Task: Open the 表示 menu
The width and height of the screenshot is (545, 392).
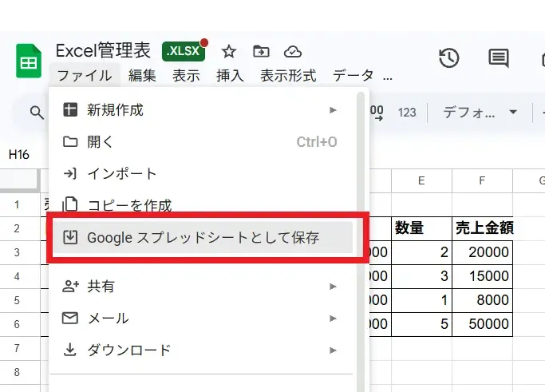Action: coord(186,76)
